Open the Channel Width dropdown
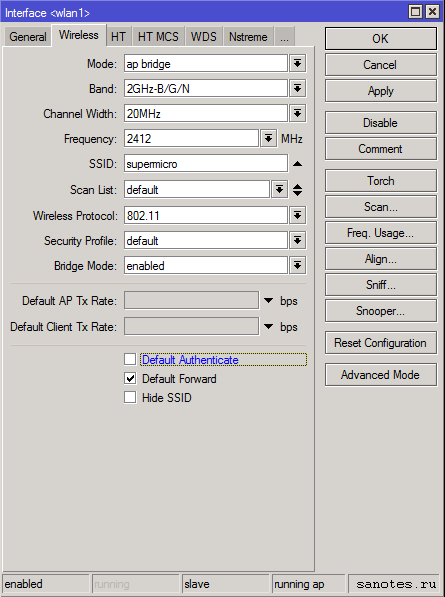 click(297, 113)
